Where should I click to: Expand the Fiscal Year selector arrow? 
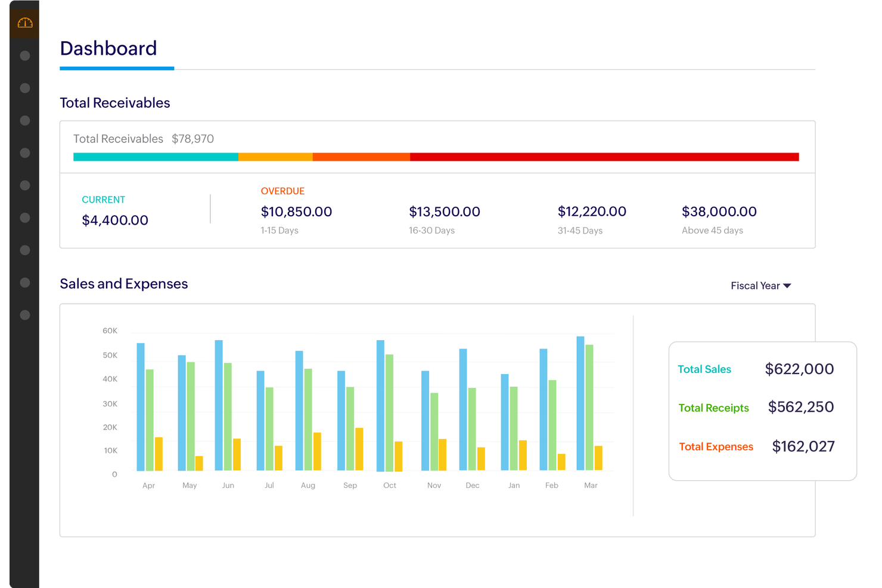(x=788, y=285)
